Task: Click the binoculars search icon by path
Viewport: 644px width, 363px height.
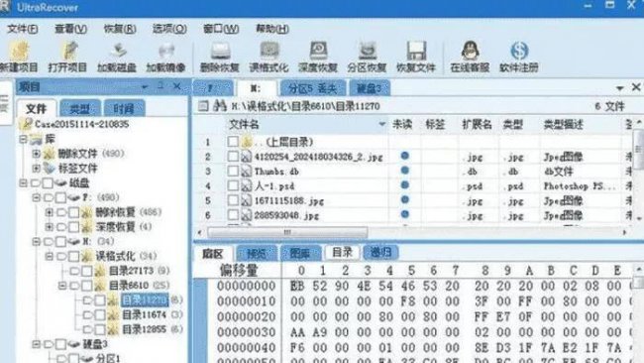Action: pyautogui.click(x=220, y=106)
